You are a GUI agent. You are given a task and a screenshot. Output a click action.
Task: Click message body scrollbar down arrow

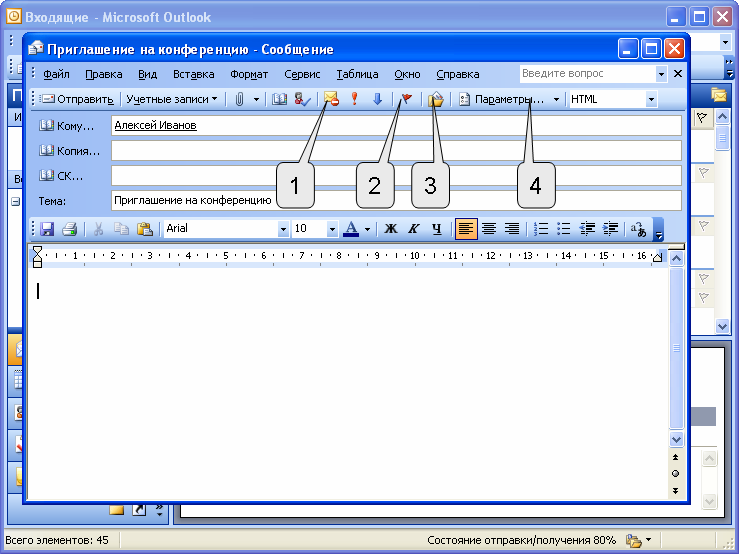[676, 439]
